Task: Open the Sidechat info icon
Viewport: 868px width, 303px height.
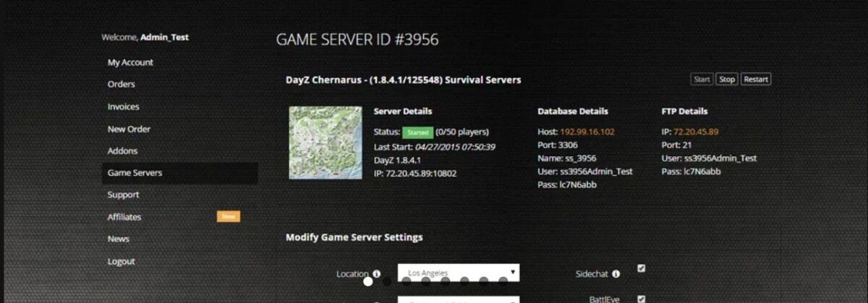Action: tap(616, 274)
